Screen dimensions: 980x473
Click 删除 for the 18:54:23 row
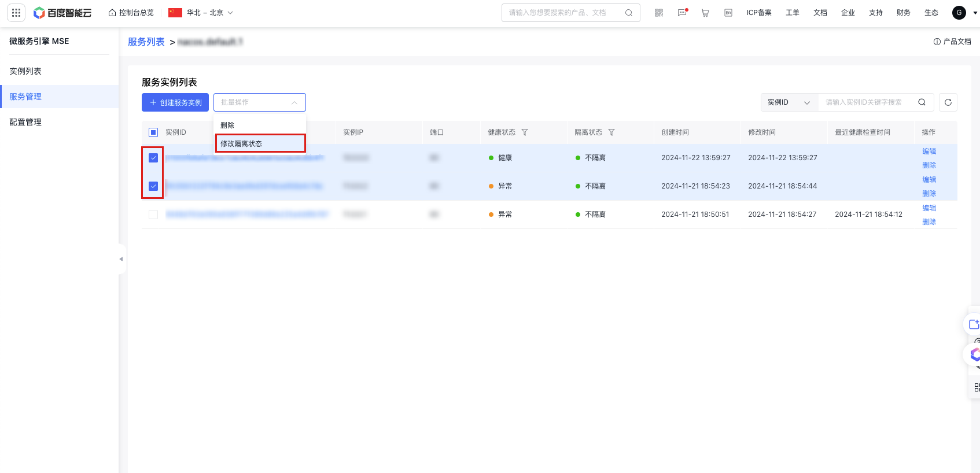point(929,194)
